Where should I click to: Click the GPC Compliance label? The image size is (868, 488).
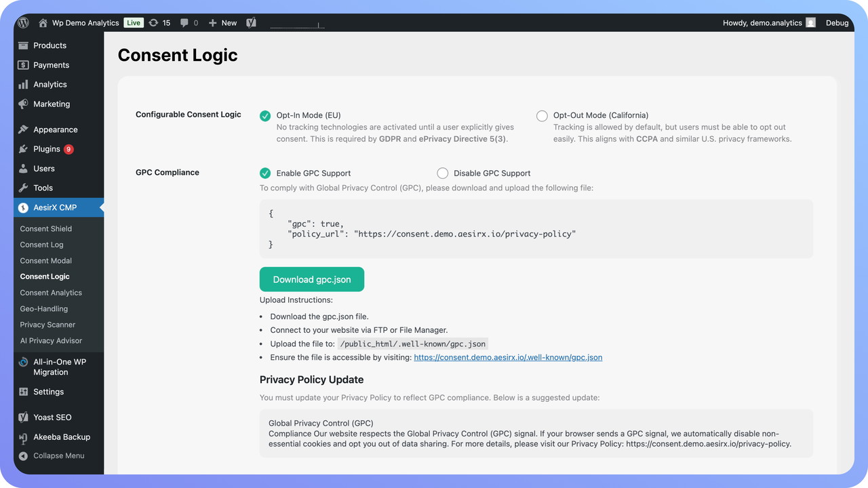167,172
